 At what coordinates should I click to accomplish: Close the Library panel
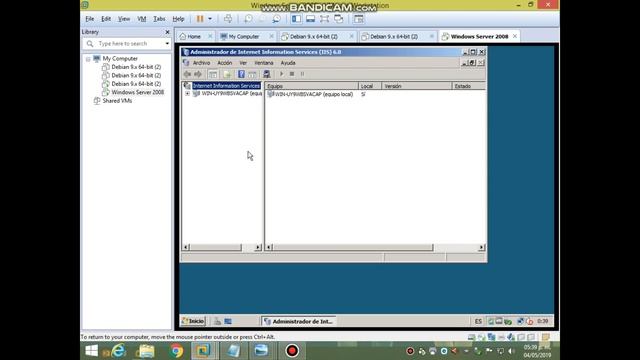[167, 32]
